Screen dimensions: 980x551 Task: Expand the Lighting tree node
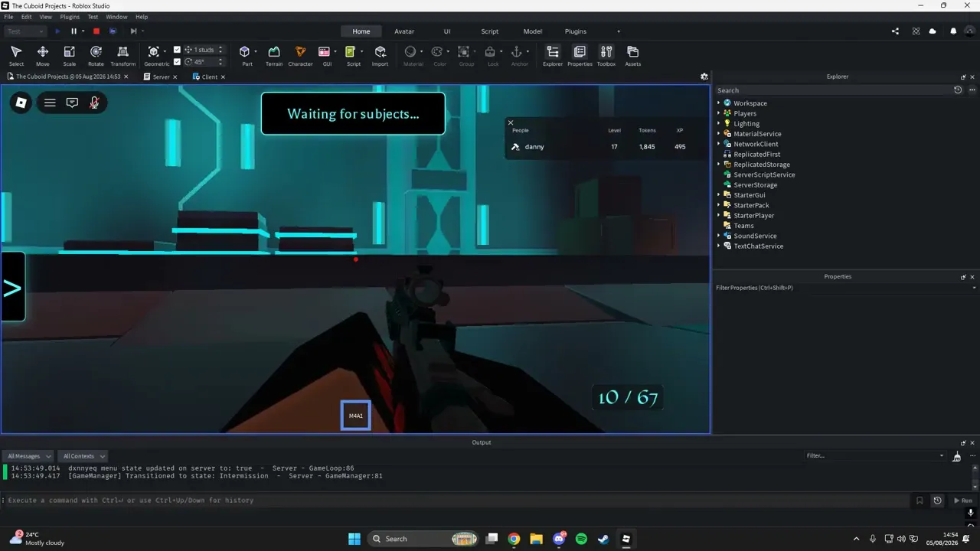pyautogui.click(x=719, y=124)
